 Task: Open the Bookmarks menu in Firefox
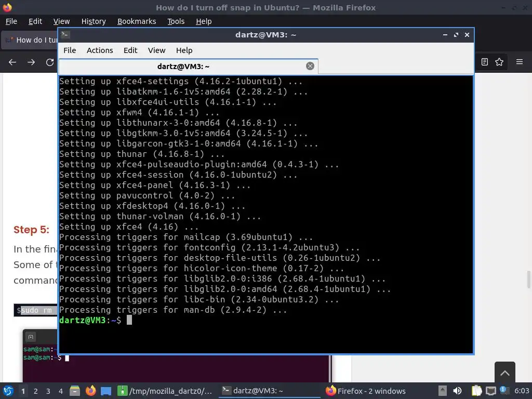pyautogui.click(x=137, y=21)
